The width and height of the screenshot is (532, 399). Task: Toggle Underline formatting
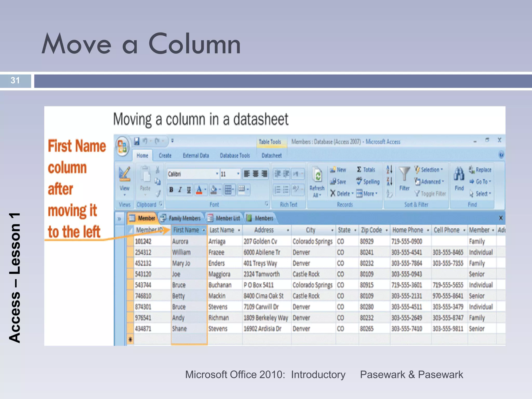(x=189, y=190)
